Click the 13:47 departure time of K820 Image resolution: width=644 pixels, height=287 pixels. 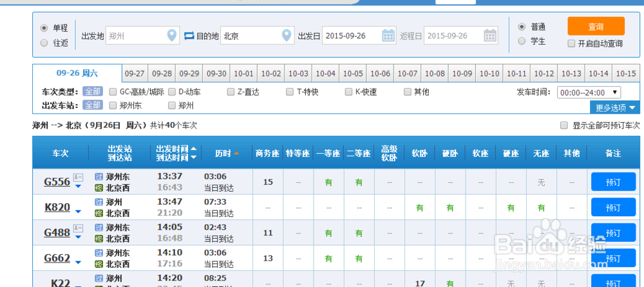pyautogui.click(x=169, y=202)
